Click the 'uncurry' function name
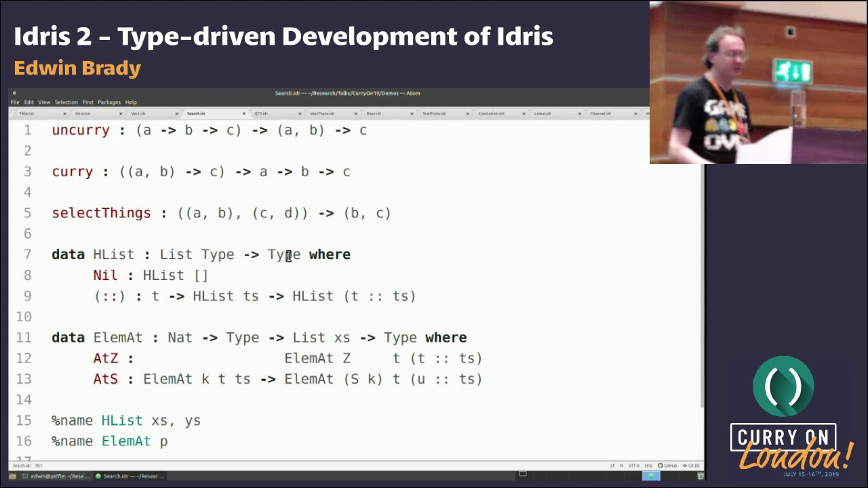Screen dimensions: 868x488 coord(81,130)
